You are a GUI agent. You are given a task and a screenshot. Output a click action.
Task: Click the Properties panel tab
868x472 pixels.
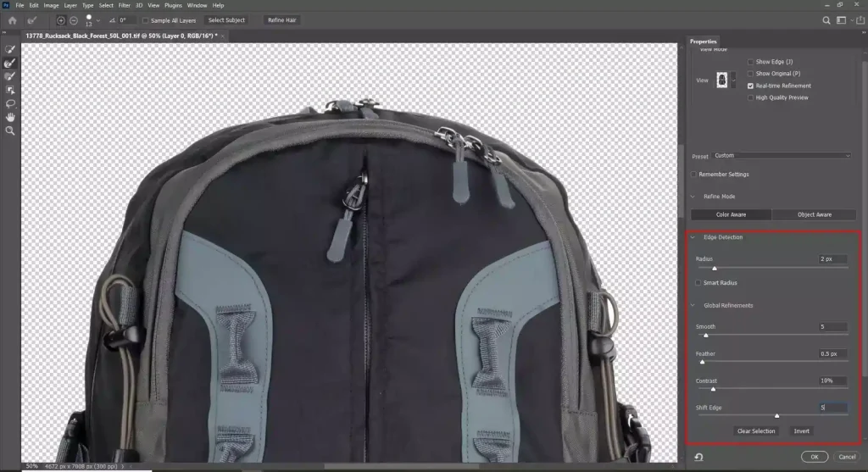tap(703, 42)
